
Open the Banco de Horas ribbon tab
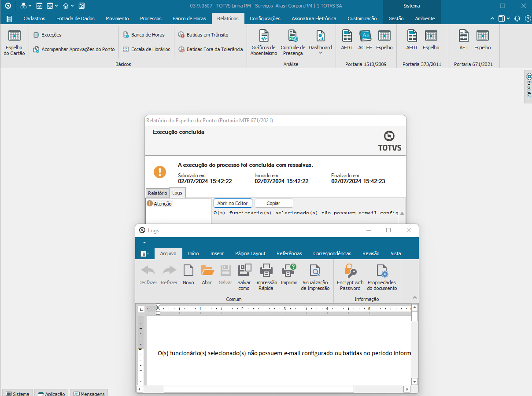click(189, 18)
